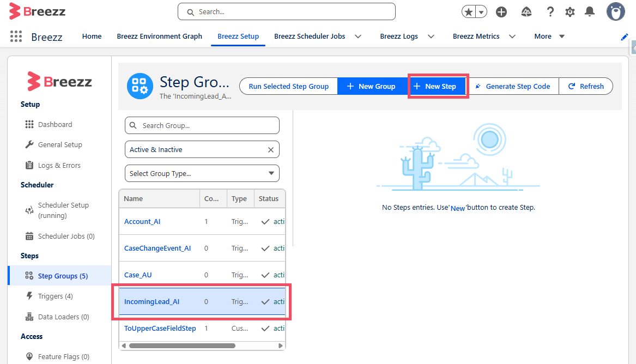Click the Breezz logo in the header

(x=37, y=11)
